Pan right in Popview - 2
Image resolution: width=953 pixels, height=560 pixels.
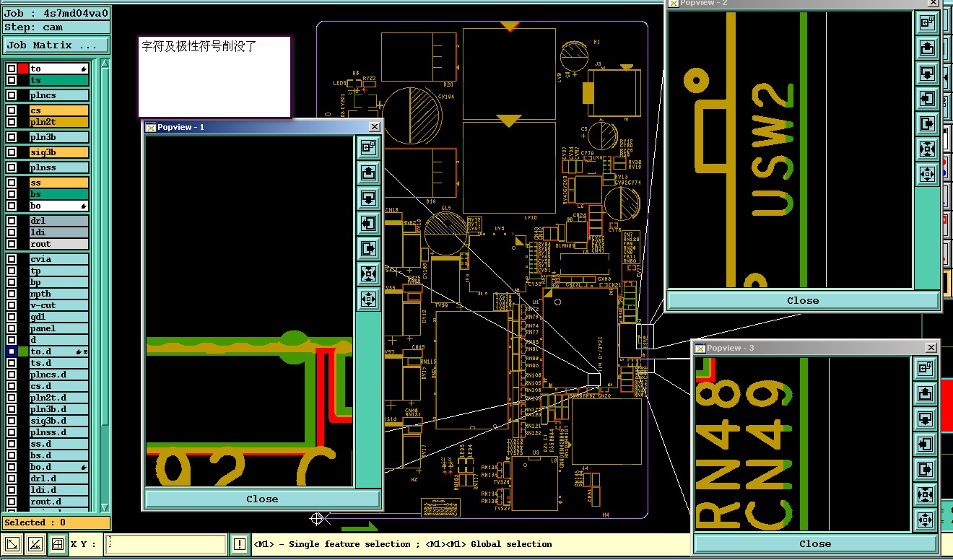pos(927,124)
